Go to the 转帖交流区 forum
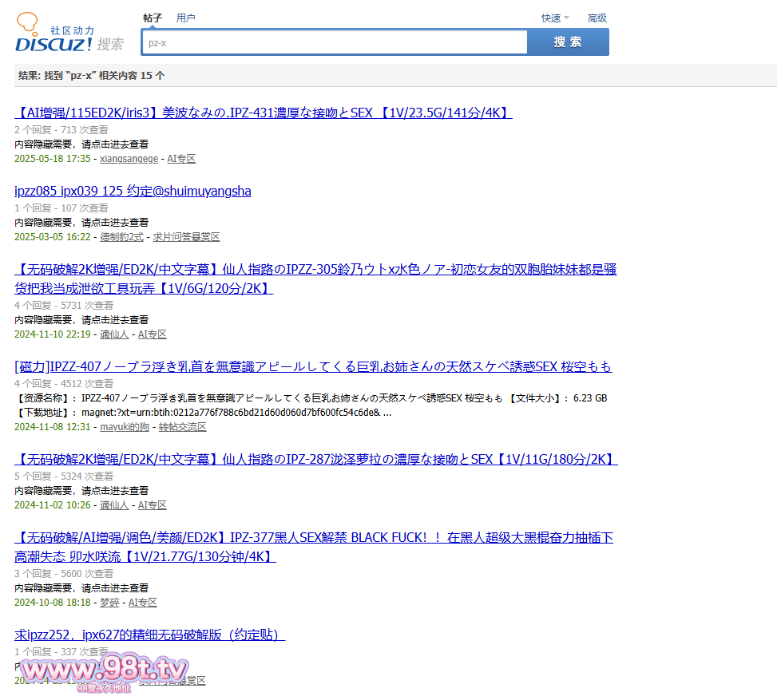This screenshot has width=777, height=700. [182, 427]
